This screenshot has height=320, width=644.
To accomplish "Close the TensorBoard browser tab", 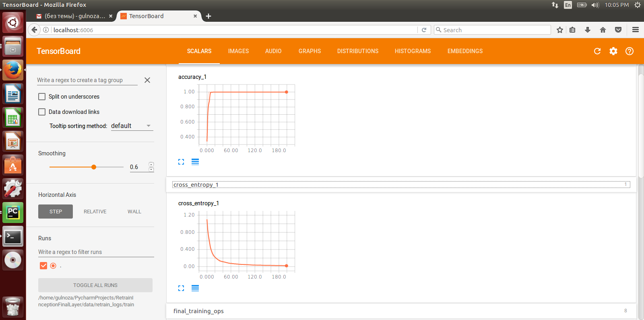I will pyautogui.click(x=195, y=16).
